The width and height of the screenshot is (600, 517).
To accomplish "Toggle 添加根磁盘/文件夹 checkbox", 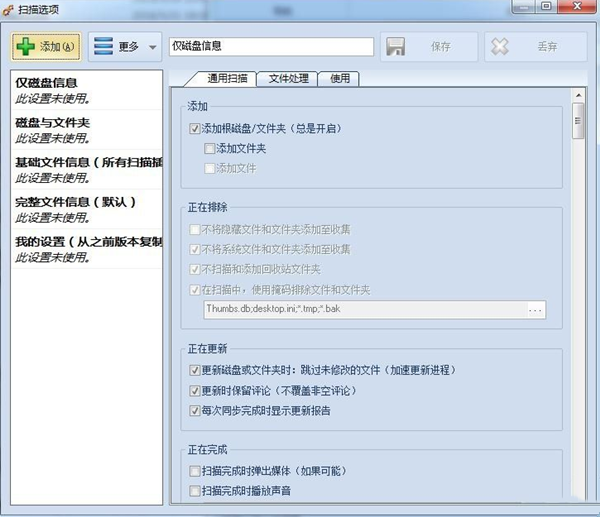I will coord(194,128).
